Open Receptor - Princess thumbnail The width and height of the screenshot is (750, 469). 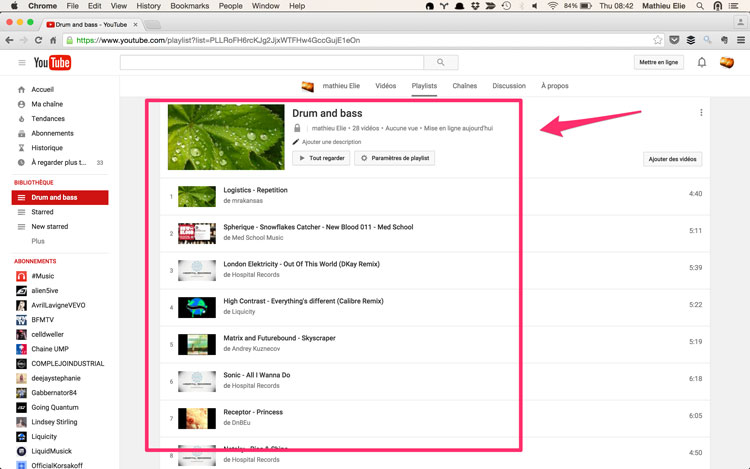click(197, 418)
